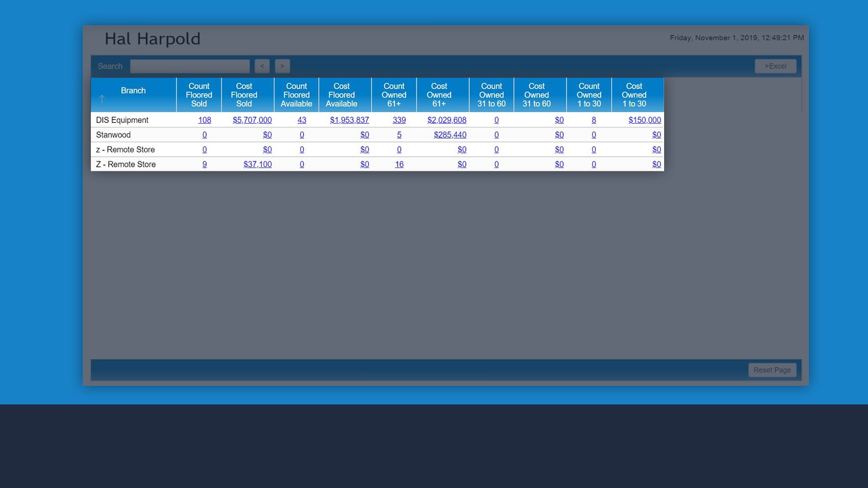This screenshot has width=868, height=488.
Task: Focus the Search input field
Action: point(190,66)
